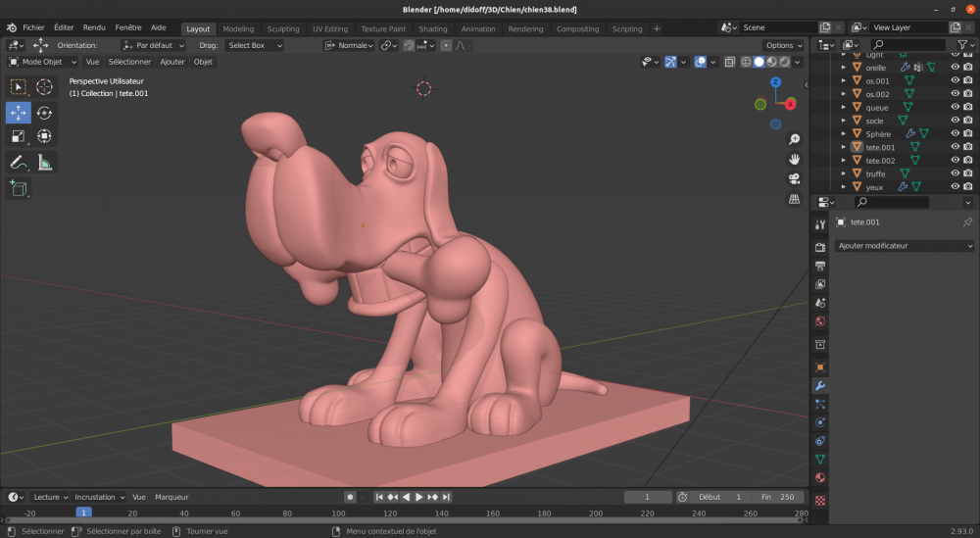Open the 'Normale' transform orientation dropdown
Viewport: 980px width, 538px height.
(x=349, y=46)
